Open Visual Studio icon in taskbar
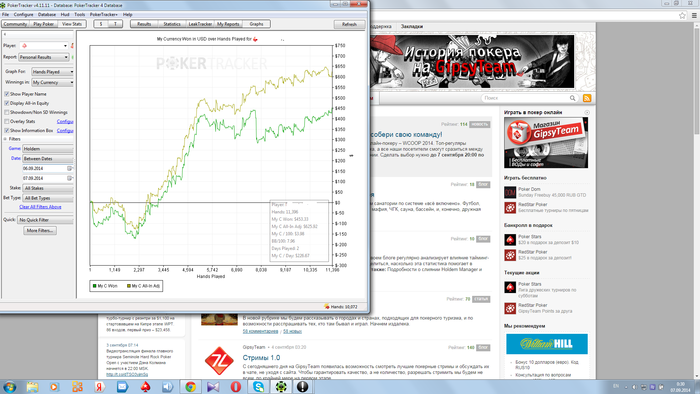This screenshot has width=700, height=394. (213, 387)
